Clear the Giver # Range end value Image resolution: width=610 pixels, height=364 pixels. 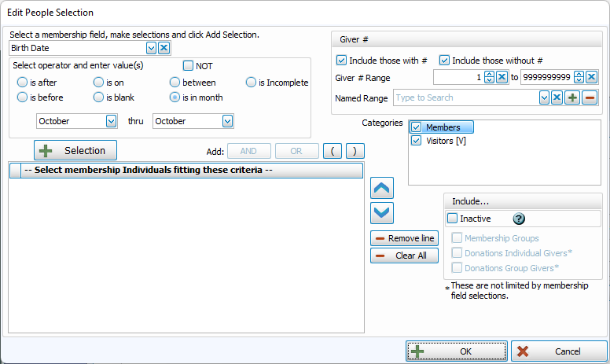(591, 77)
